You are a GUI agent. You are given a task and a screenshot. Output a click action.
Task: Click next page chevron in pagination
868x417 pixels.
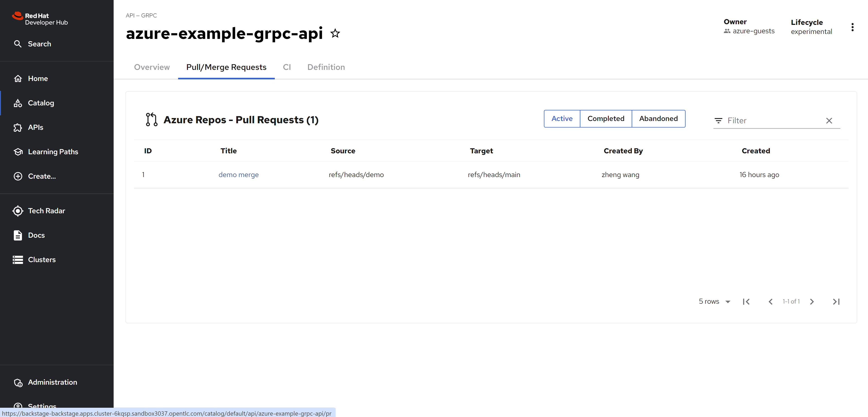[812, 302]
